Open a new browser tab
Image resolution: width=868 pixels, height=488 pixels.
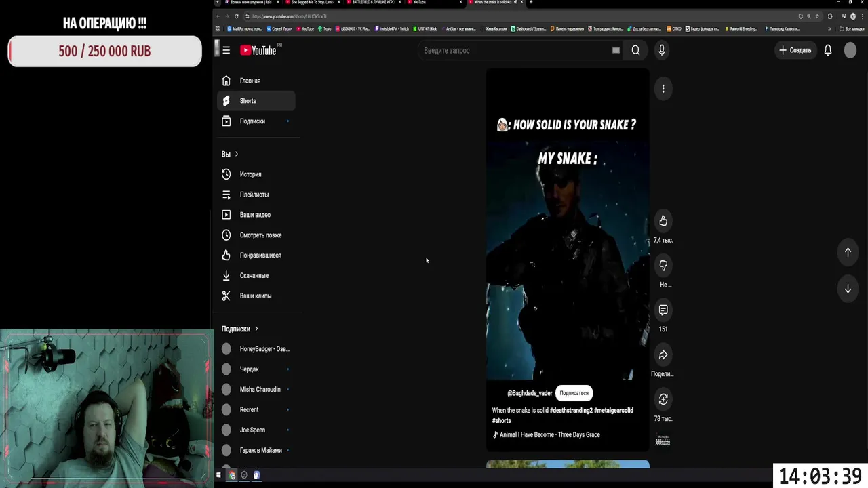click(531, 2)
